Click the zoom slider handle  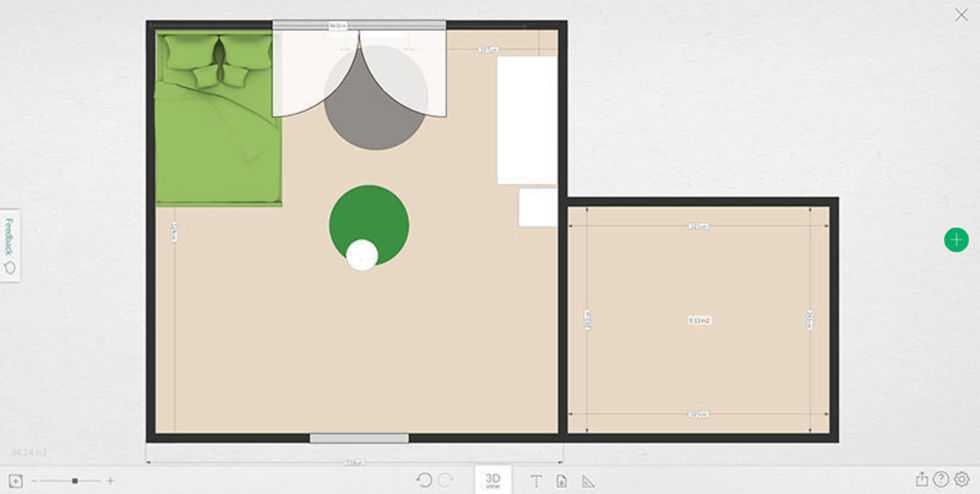pos(75,481)
